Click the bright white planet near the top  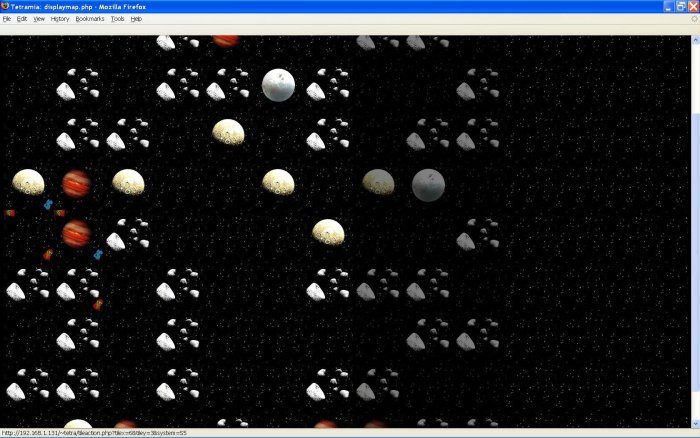pos(278,85)
